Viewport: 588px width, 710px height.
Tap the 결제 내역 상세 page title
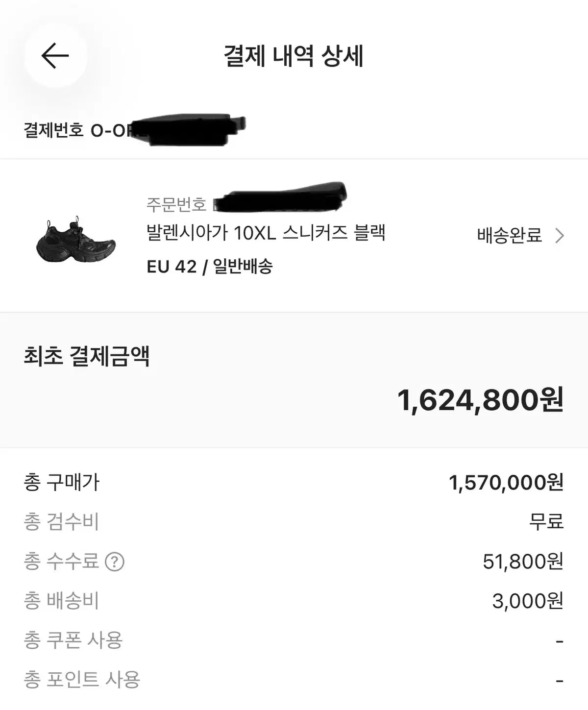click(x=294, y=56)
